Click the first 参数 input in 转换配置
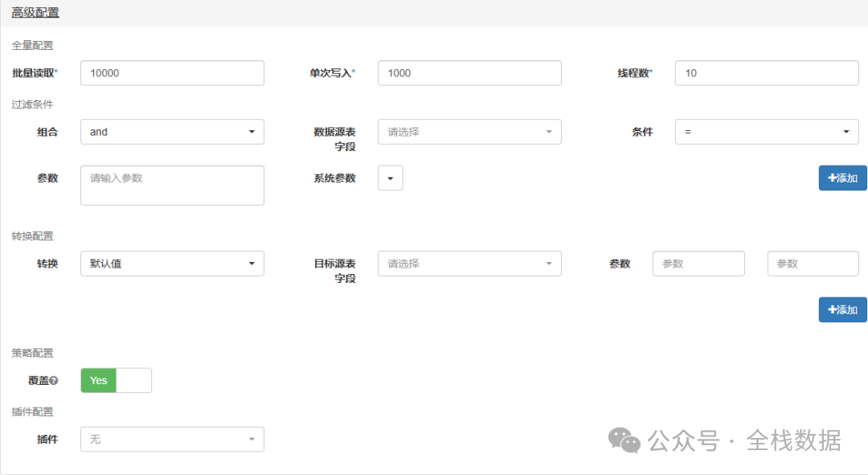Screen dimensions: 868x475 click(698, 264)
